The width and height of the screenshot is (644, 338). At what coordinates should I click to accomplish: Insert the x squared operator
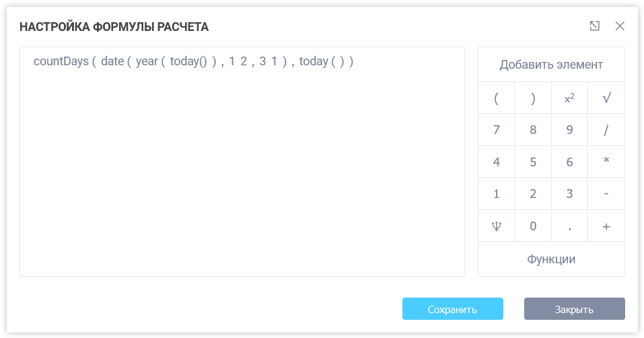pos(569,98)
